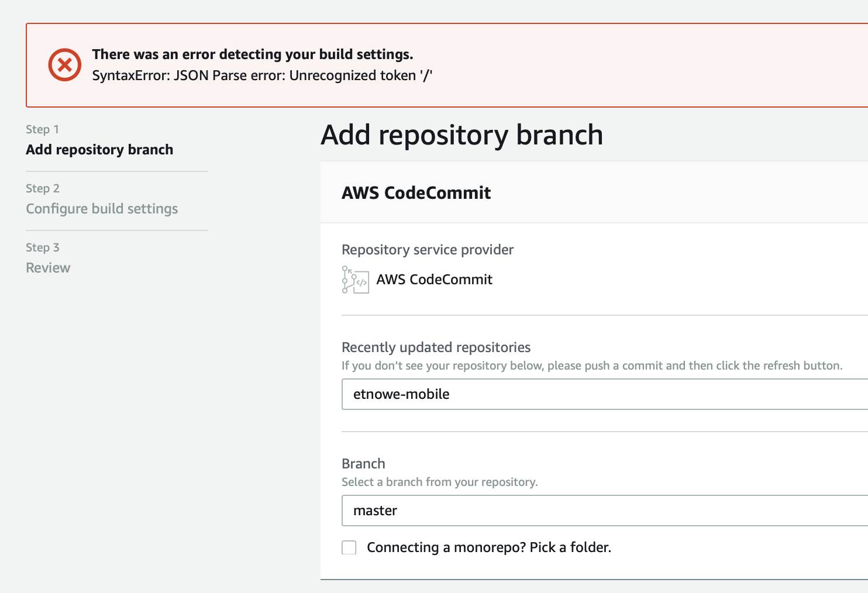Select Step 1 Add repository branch

99,149
